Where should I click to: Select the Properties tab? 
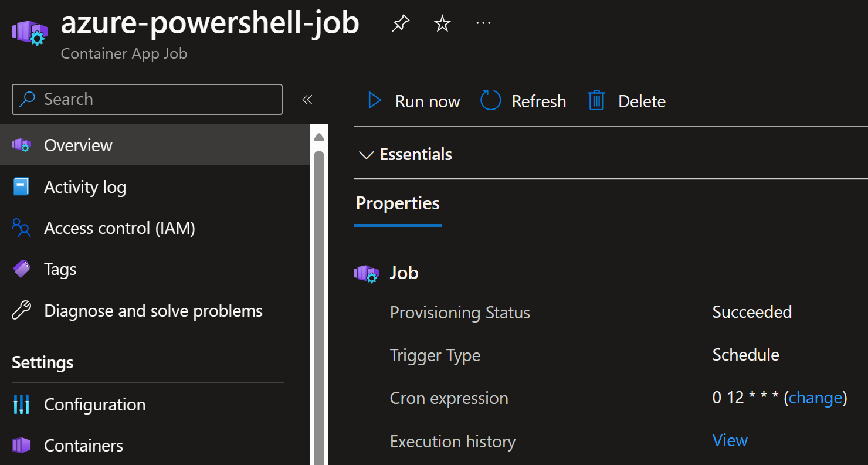[398, 203]
